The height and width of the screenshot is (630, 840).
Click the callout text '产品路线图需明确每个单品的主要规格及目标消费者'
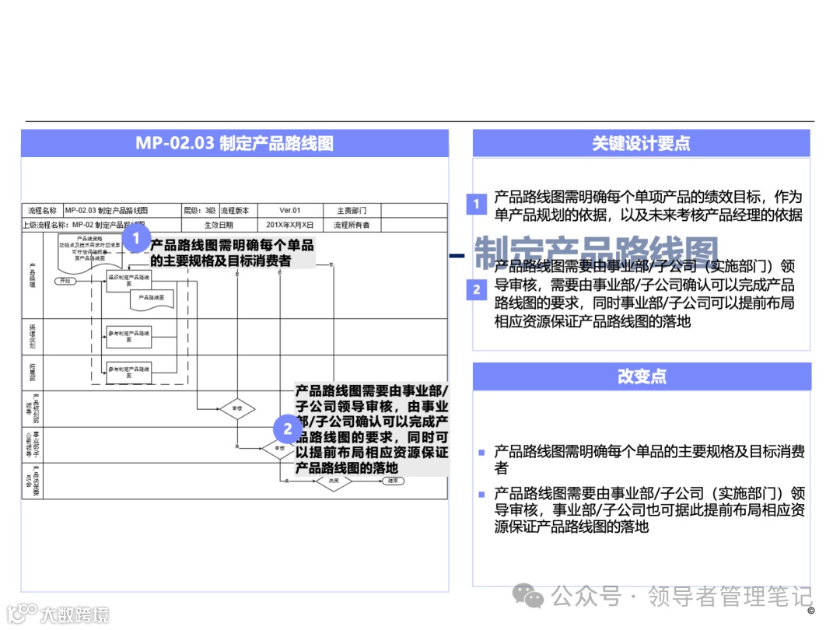coord(232,253)
